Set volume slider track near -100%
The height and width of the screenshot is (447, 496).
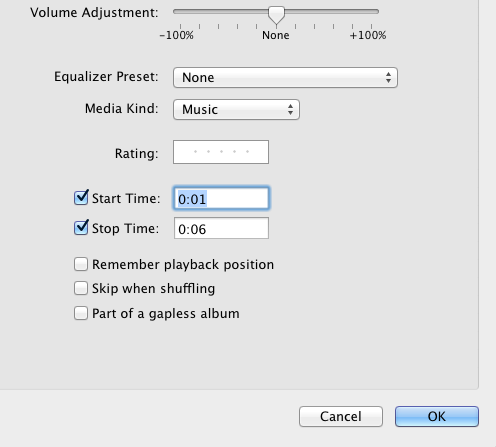pos(182,11)
